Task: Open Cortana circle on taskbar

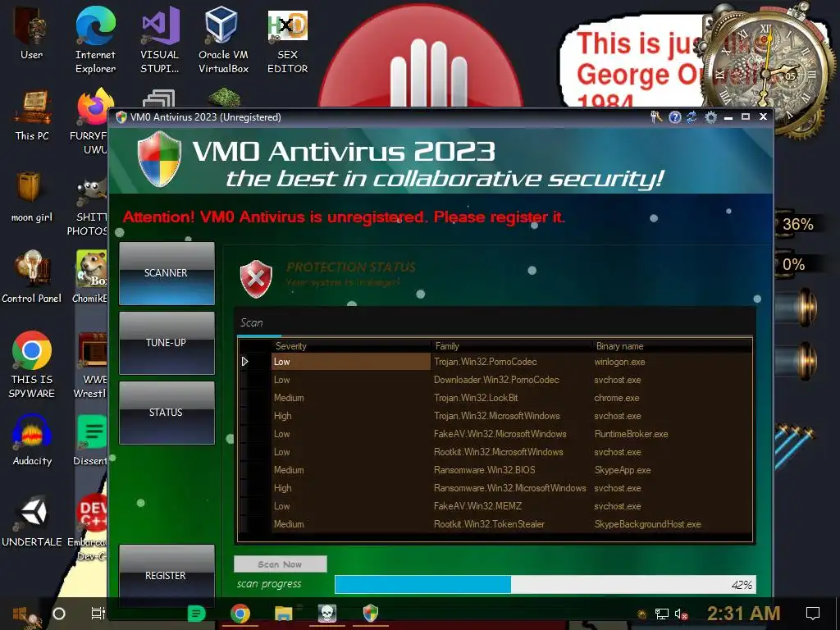Action: pyautogui.click(x=59, y=614)
